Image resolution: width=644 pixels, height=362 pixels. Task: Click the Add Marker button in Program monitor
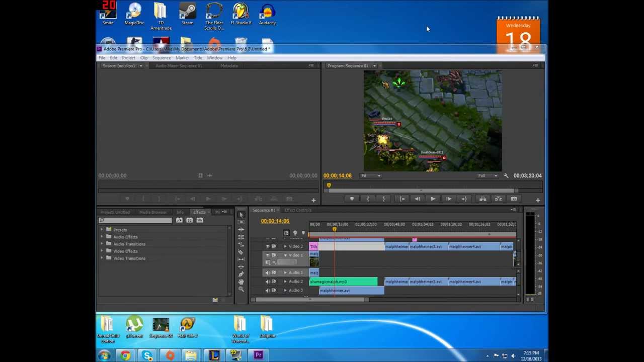point(352,199)
